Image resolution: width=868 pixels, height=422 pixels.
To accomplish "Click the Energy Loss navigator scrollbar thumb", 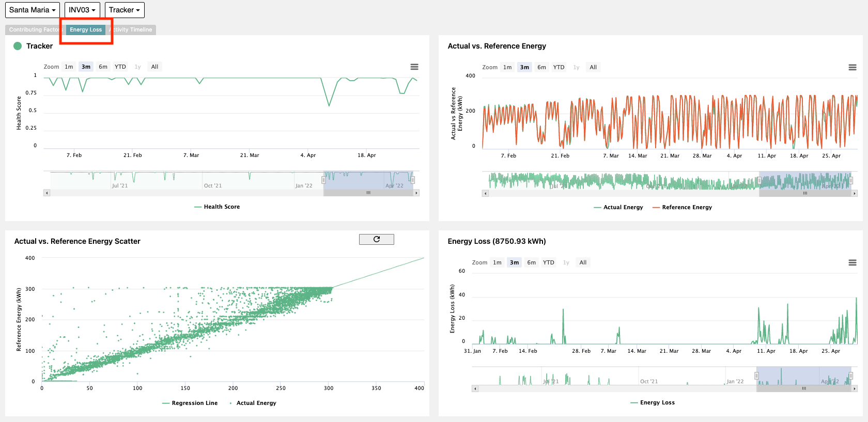I will tap(804, 388).
